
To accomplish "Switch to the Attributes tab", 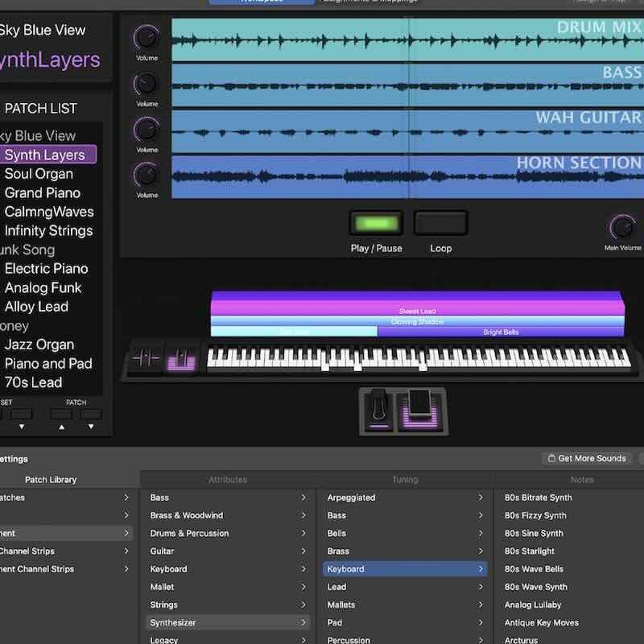I will pos(228,480).
